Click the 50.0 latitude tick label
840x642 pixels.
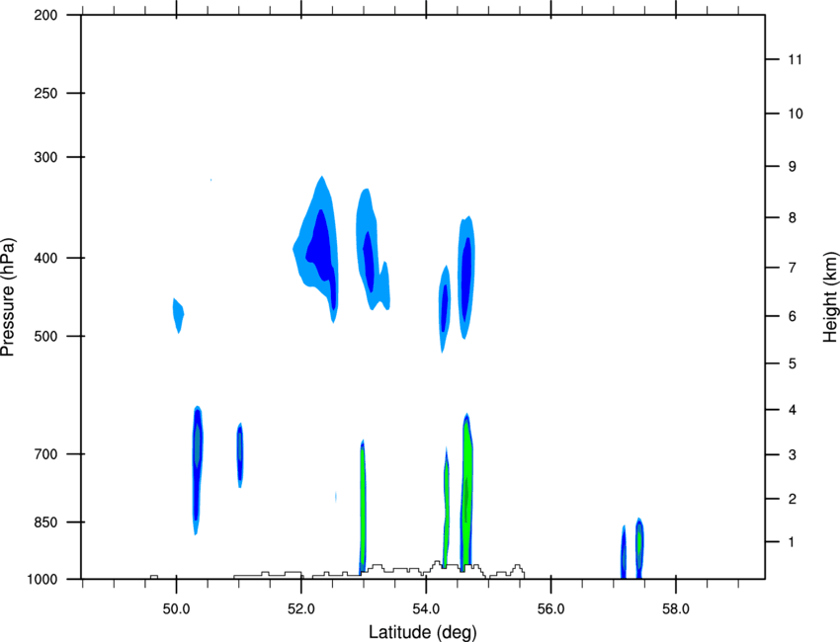(x=176, y=609)
